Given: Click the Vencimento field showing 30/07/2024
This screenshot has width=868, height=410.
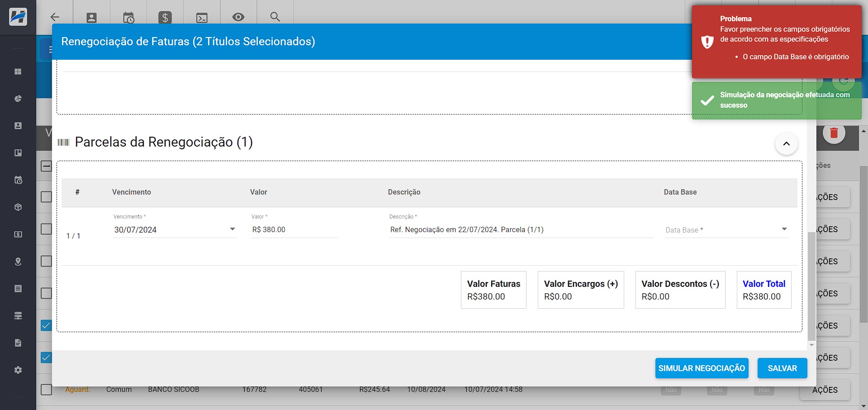Looking at the screenshot, I should [x=175, y=230].
